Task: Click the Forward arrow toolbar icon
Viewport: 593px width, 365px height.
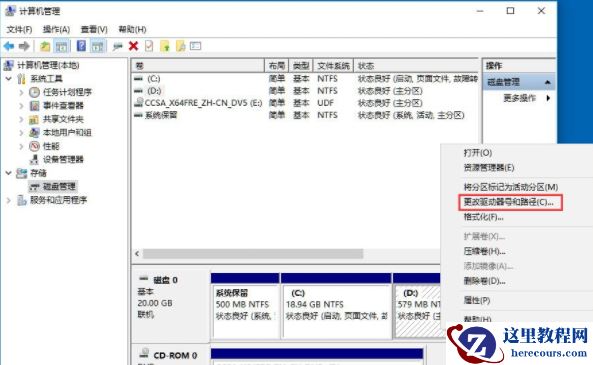Action: tap(24, 47)
